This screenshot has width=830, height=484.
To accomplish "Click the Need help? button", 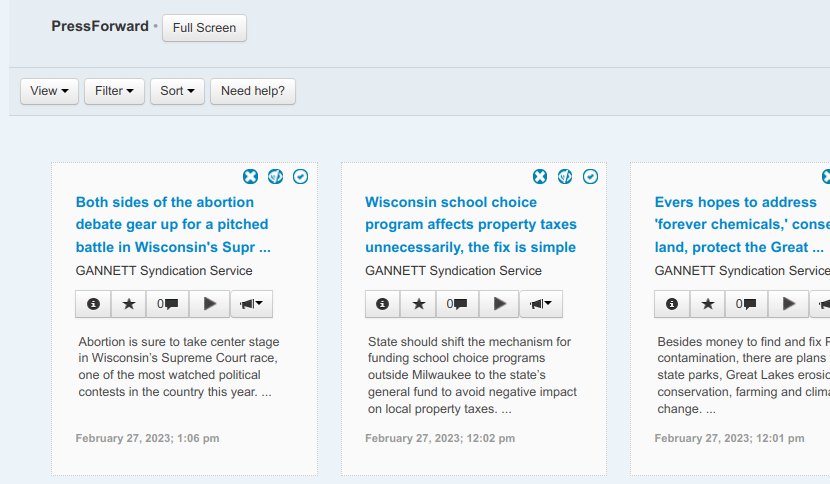I will tap(253, 91).
